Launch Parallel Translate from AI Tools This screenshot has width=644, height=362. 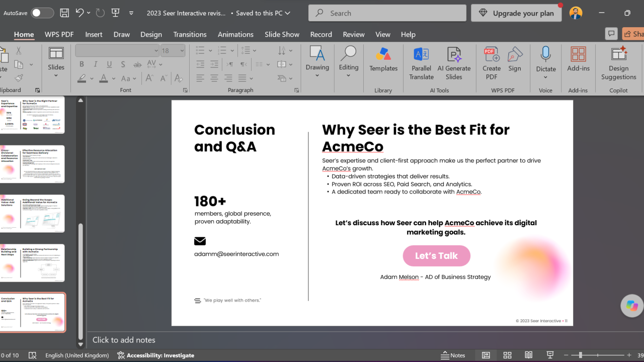click(x=421, y=63)
